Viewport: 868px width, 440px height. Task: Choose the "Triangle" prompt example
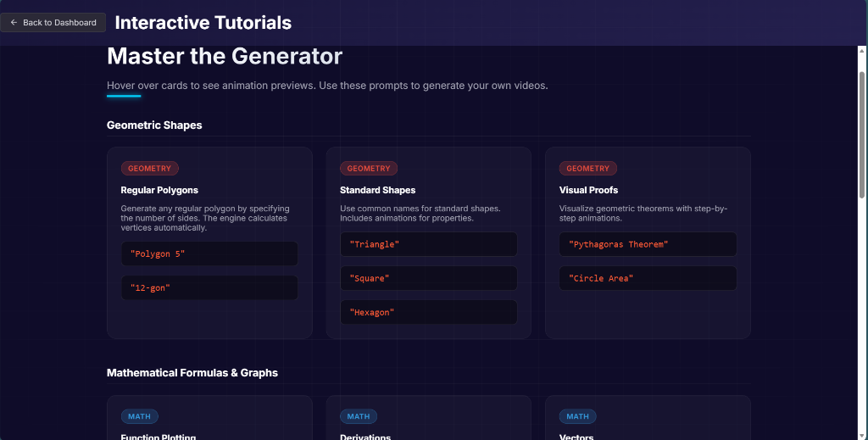pos(428,244)
